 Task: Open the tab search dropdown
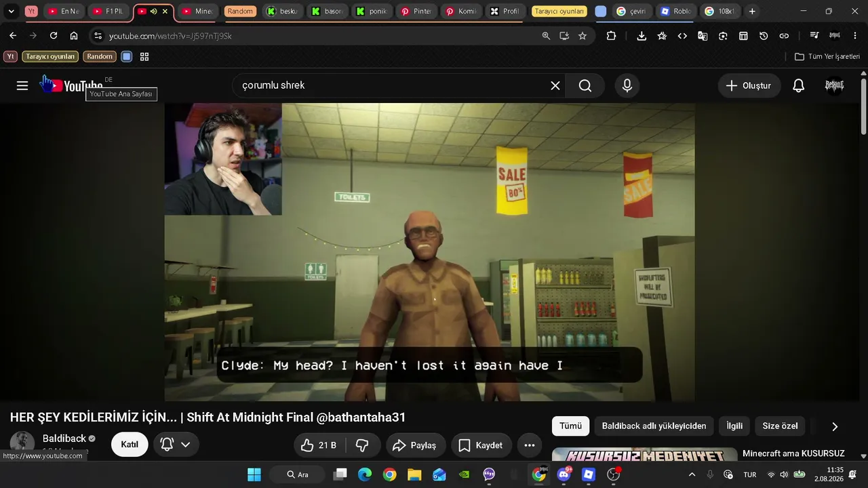[x=12, y=12]
